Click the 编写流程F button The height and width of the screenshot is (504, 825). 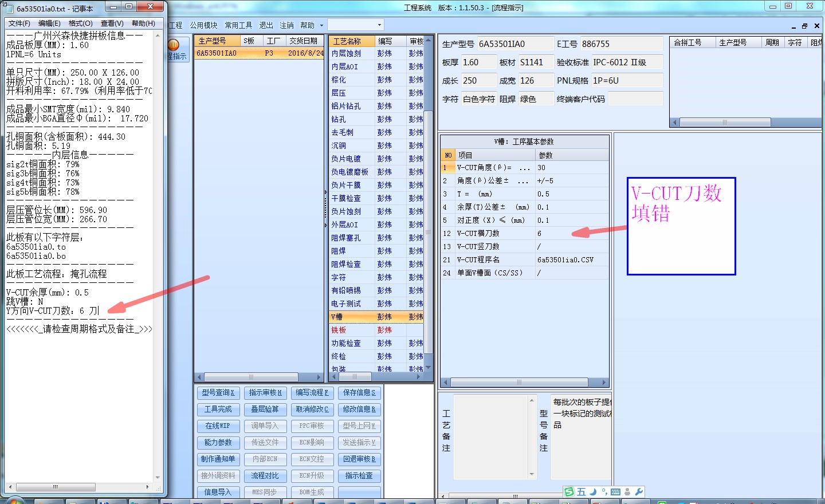point(312,392)
